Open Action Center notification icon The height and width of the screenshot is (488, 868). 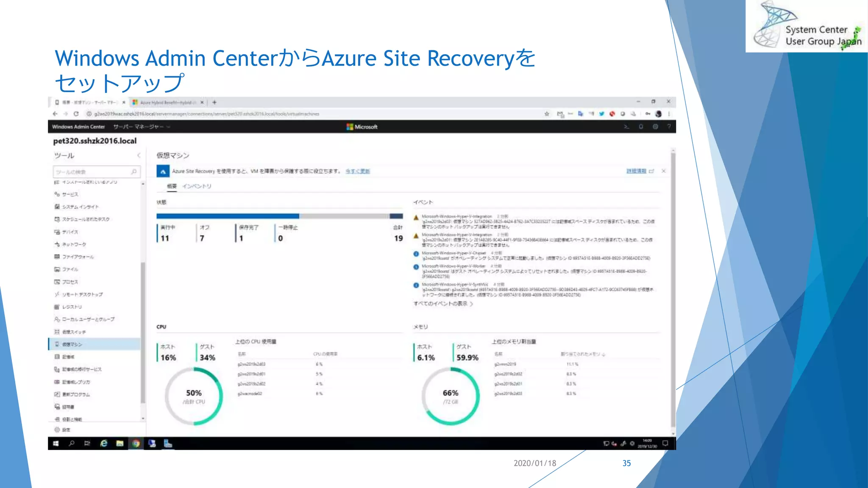[665, 444]
